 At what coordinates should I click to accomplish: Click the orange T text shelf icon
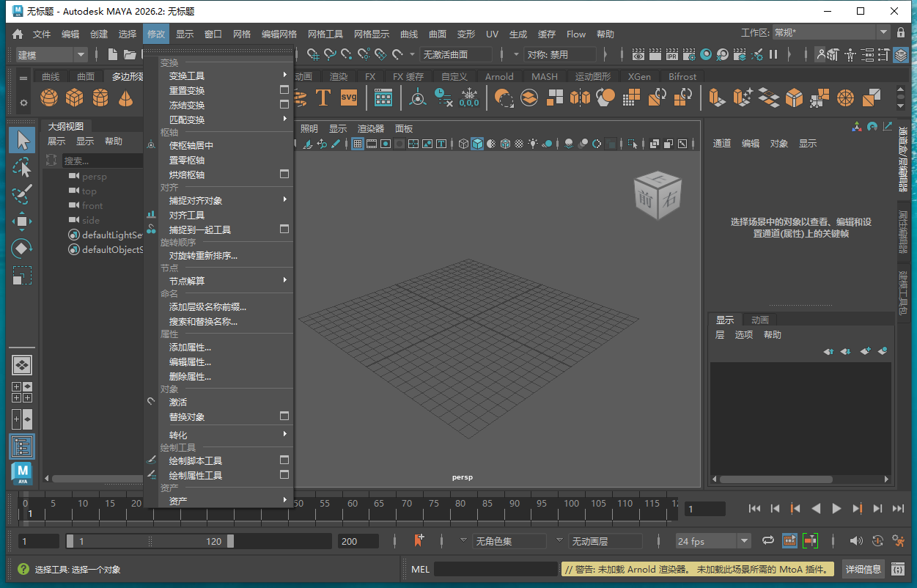[x=323, y=98]
